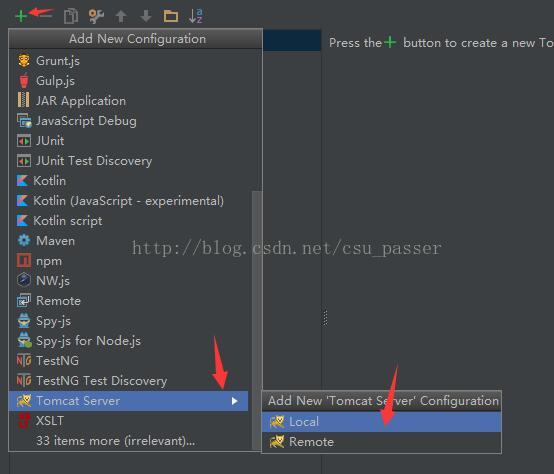
Task: Click the JAR Application label text
Action: click(x=81, y=101)
